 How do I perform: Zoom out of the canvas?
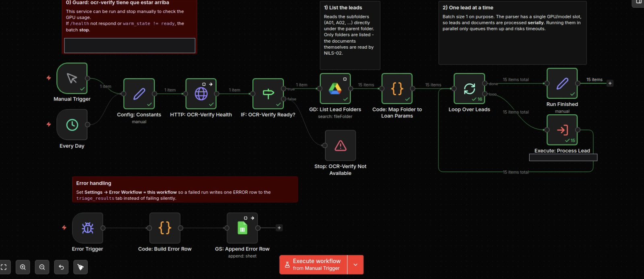pos(42,267)
